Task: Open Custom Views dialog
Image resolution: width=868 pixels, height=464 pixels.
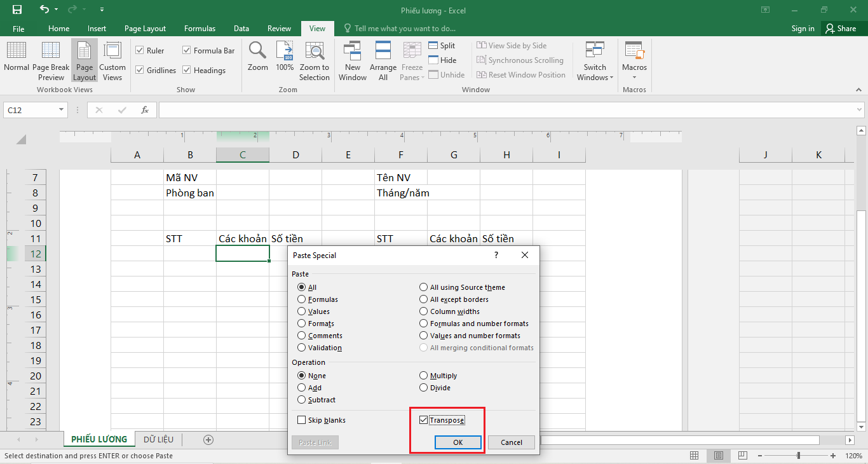Action: pos(112,61)
